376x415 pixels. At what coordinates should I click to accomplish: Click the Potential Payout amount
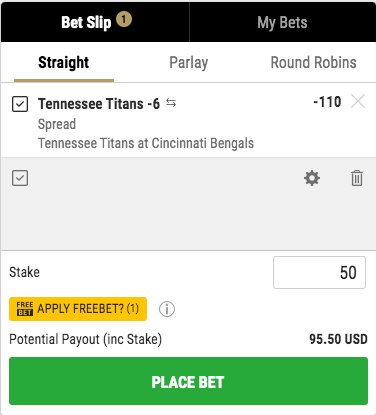point(338,339)
